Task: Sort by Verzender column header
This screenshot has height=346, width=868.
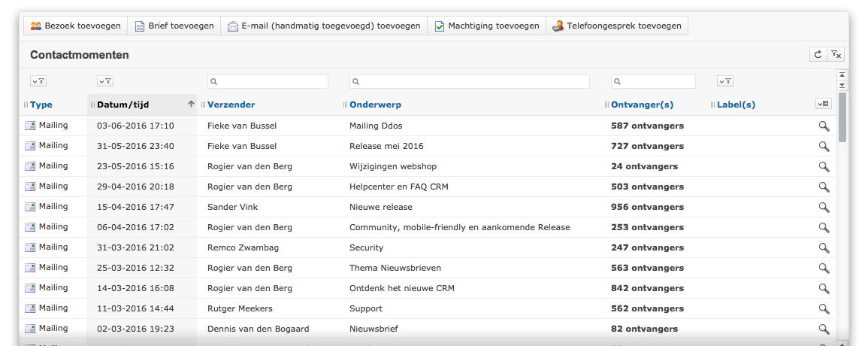Action: (231, 105)
